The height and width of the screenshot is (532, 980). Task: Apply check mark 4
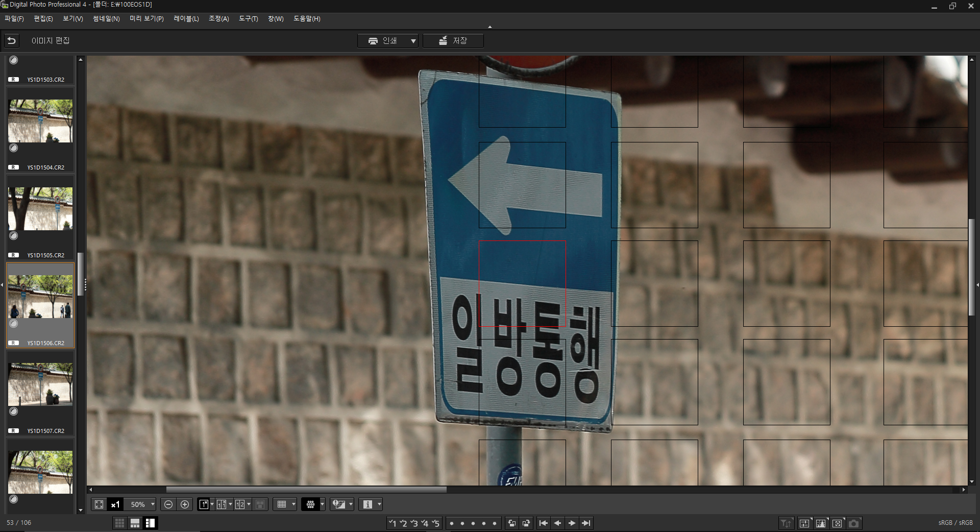click(425, 523)
